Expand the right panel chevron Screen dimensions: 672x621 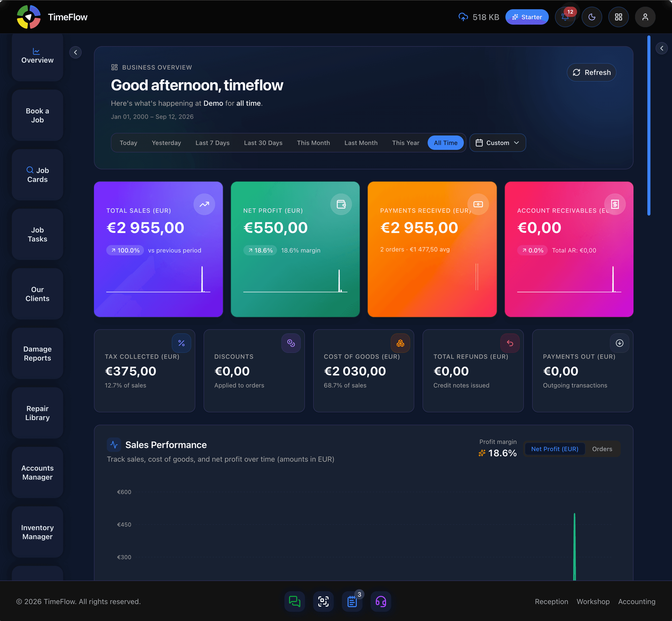pos(661,48)
